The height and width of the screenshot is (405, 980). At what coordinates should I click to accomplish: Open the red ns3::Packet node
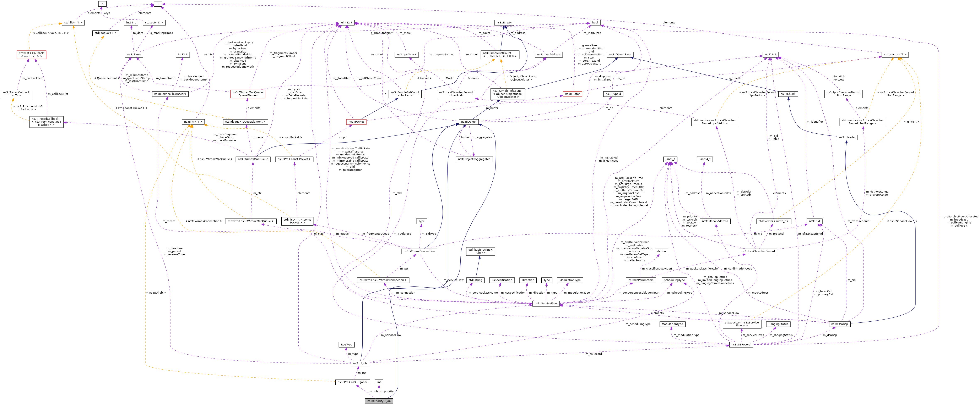[356, 122]
